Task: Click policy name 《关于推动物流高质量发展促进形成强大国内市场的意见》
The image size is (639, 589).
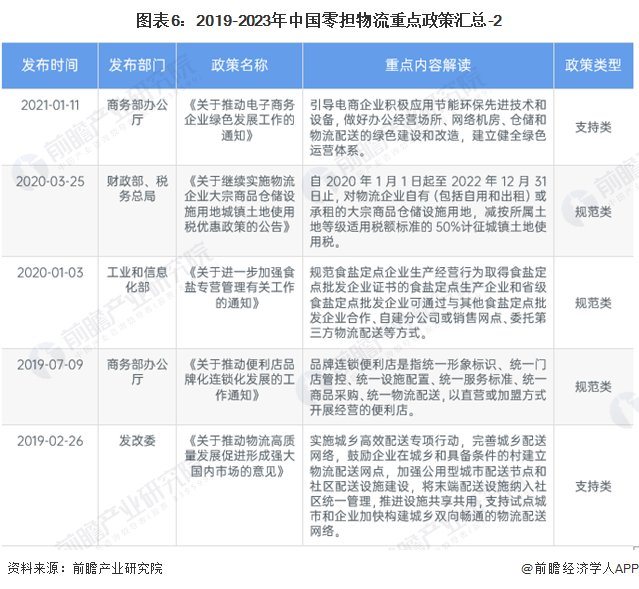Action: click(240, 456)
